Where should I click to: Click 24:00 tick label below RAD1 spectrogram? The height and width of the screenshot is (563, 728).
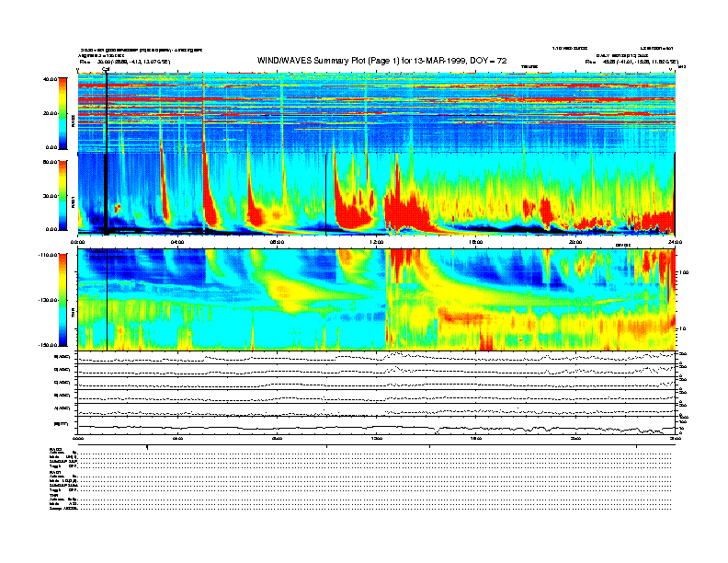675,242
